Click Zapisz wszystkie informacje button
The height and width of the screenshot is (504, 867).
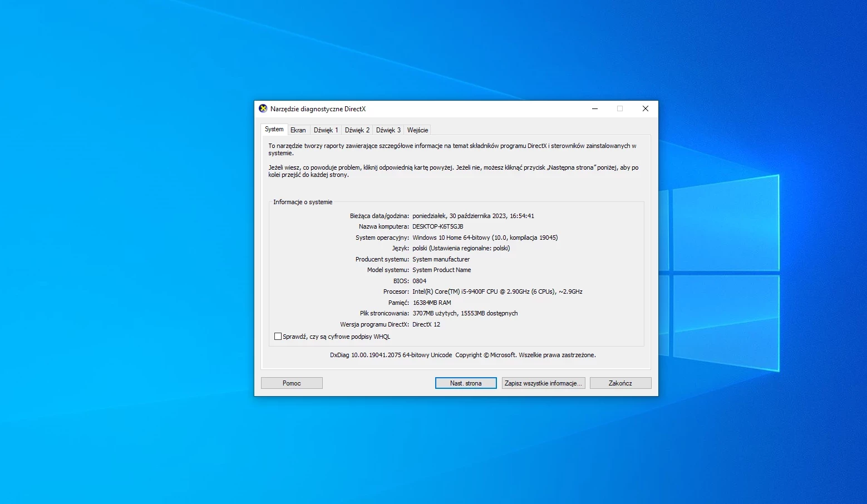click(x=543, y=383)
